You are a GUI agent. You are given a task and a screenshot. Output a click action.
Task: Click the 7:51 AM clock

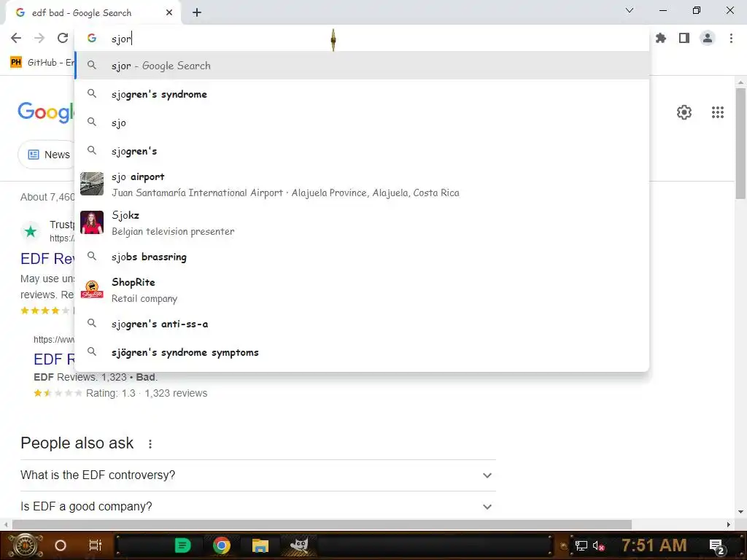pyautogui.click(x=654, y=545)
